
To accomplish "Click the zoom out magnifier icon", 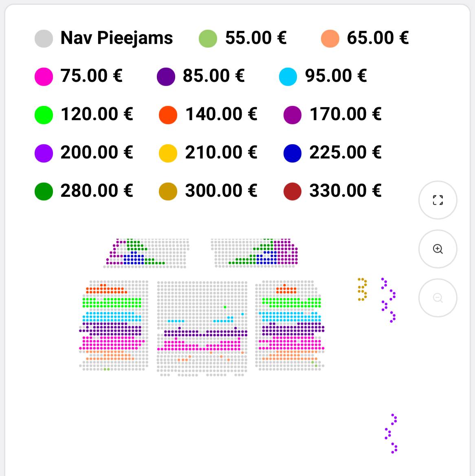I will pyautogui.click(x=438, y=297).
